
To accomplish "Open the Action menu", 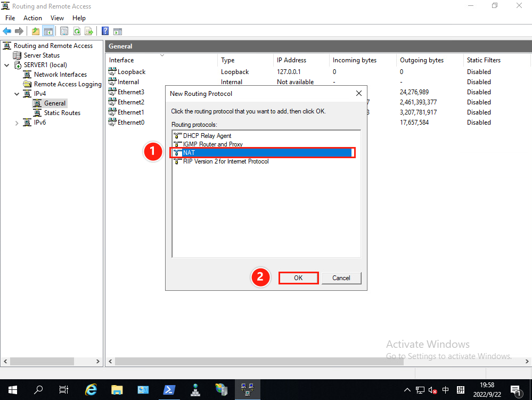I will tap(32, 18).
